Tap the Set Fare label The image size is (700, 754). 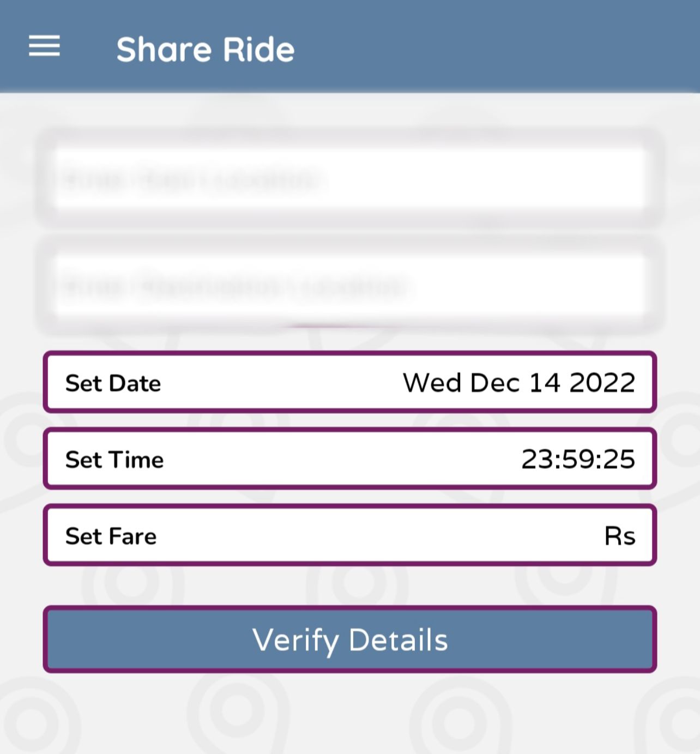click(x=111, y=536)
